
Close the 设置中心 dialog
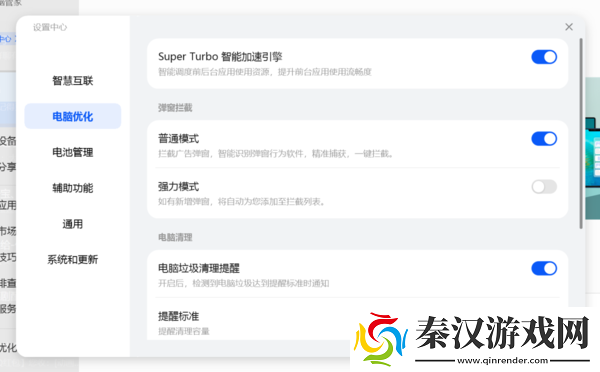coord(569,27)
